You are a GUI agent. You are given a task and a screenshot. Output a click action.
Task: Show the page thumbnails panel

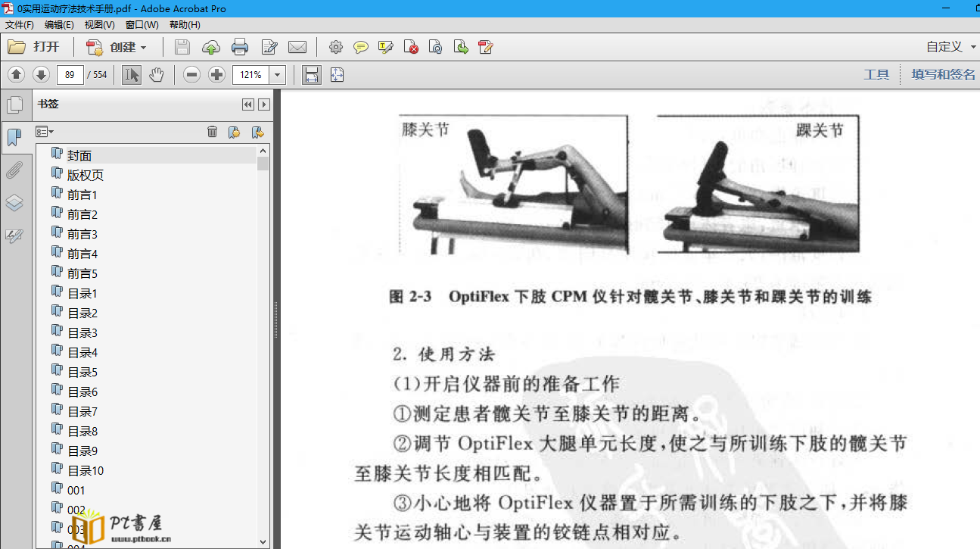14,104
